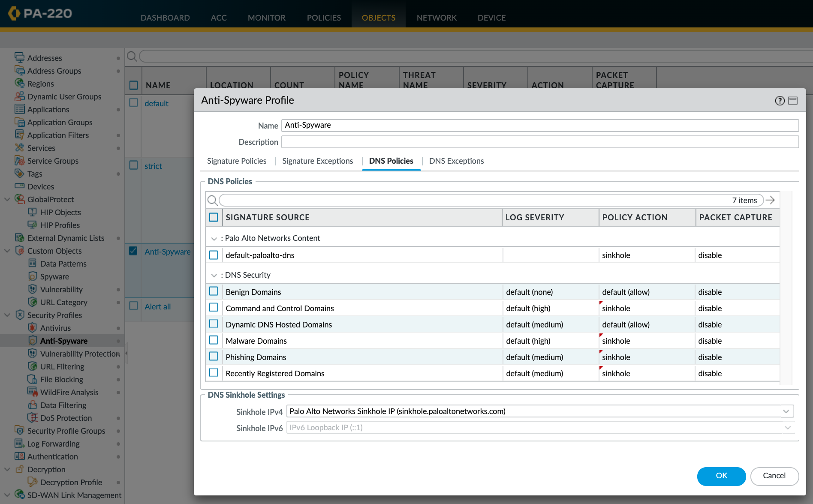
Task: Open the NETWORK menu
Action: click(436, 18)
